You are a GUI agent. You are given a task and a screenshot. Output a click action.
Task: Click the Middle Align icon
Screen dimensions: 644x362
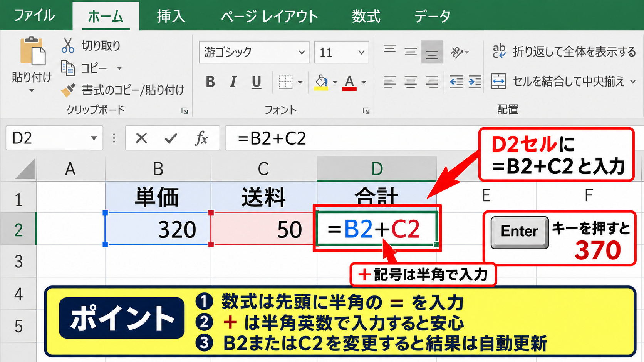(411, 52)
